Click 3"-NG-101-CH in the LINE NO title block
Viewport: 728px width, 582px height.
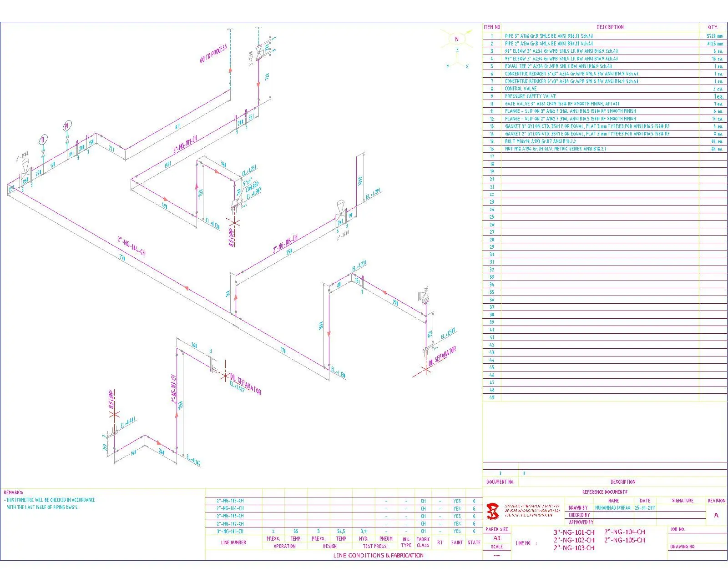tap(574, 532)
